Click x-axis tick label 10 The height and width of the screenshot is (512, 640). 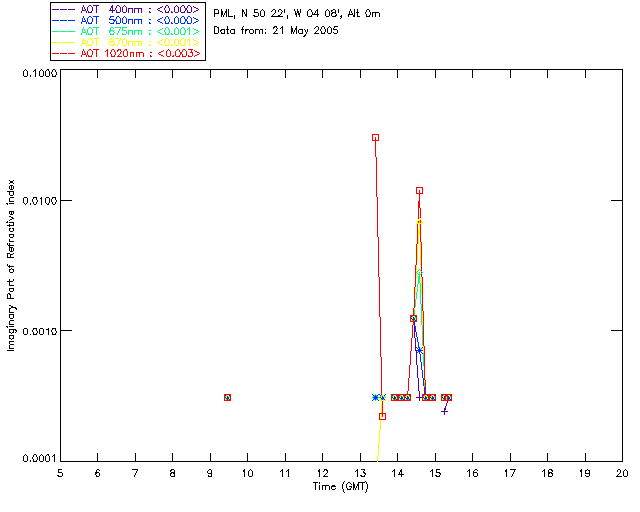coord(247,473)
